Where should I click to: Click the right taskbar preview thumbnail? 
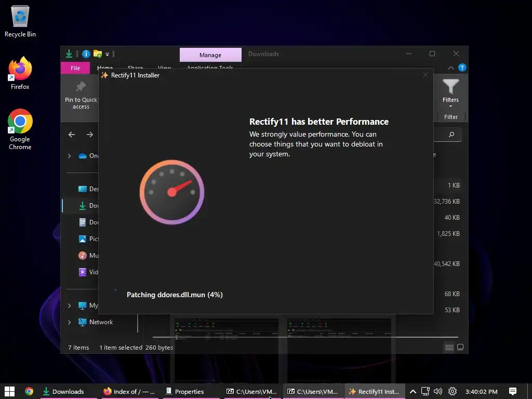pos(339,350)
